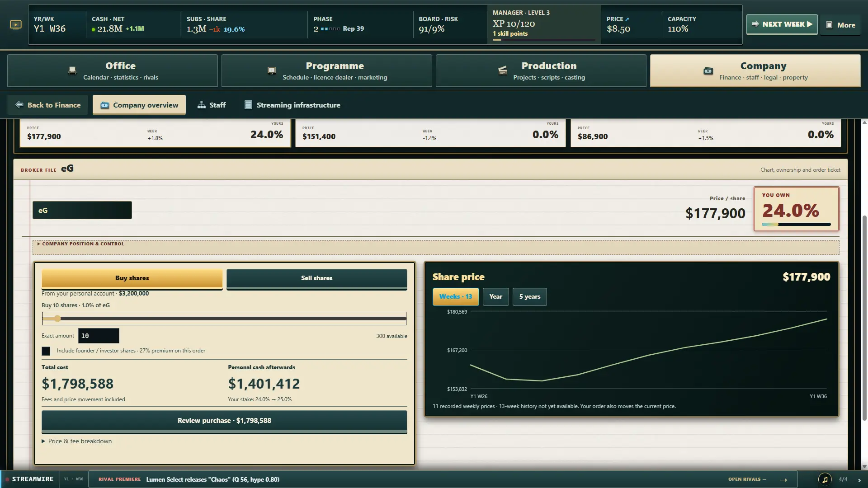868x488 pixels.
Task: Click the Production clapperboard icon
Action: tap(502, 70)
